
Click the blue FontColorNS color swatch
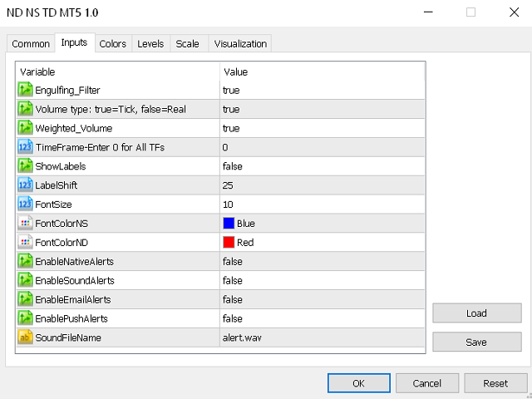pos(229,223)
